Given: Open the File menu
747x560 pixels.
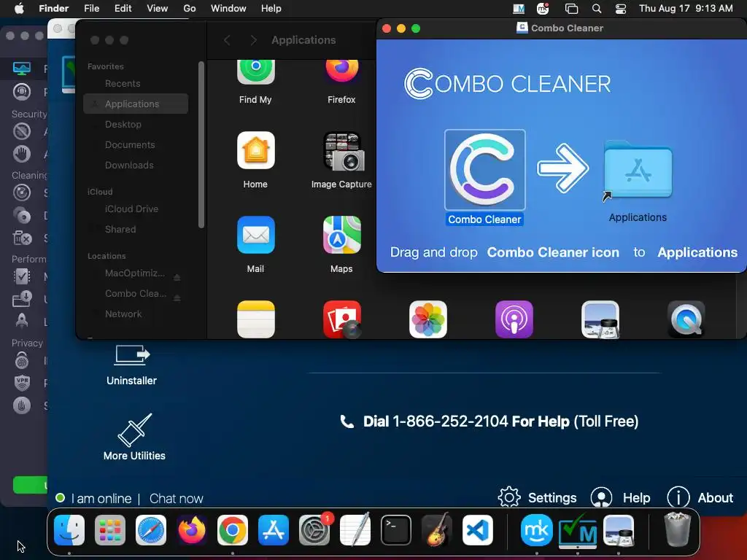Looking at the screenshot, I should coord(91,8).
